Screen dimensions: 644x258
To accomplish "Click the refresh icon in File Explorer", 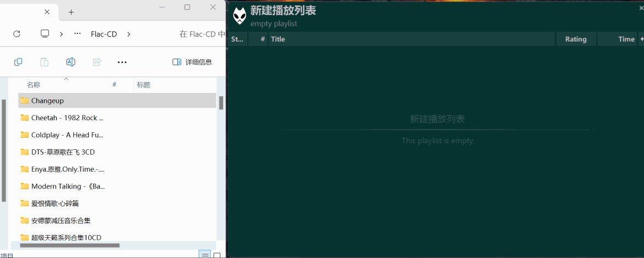I will coord(17,34).
